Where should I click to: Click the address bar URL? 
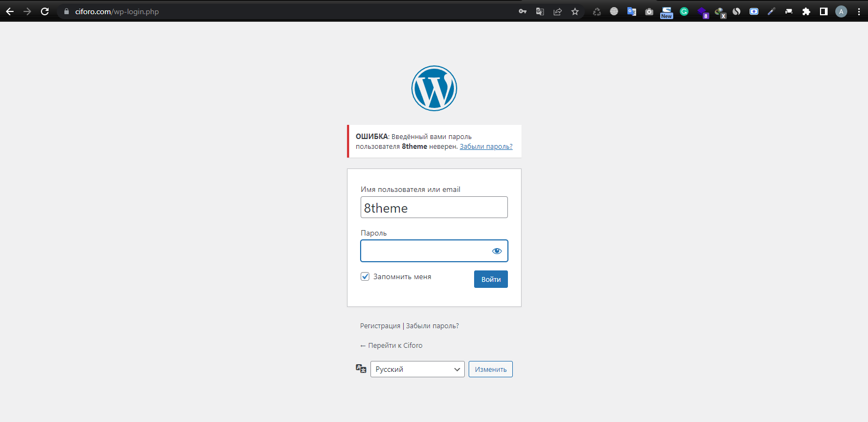click(117, 11)
